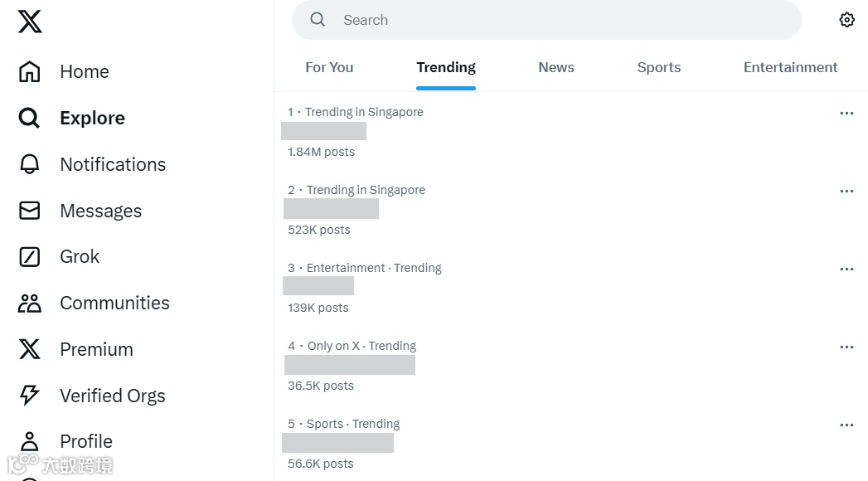Open Messages envelope icon
The height and width of the screenshot is (481, 868).
point(30,211)
